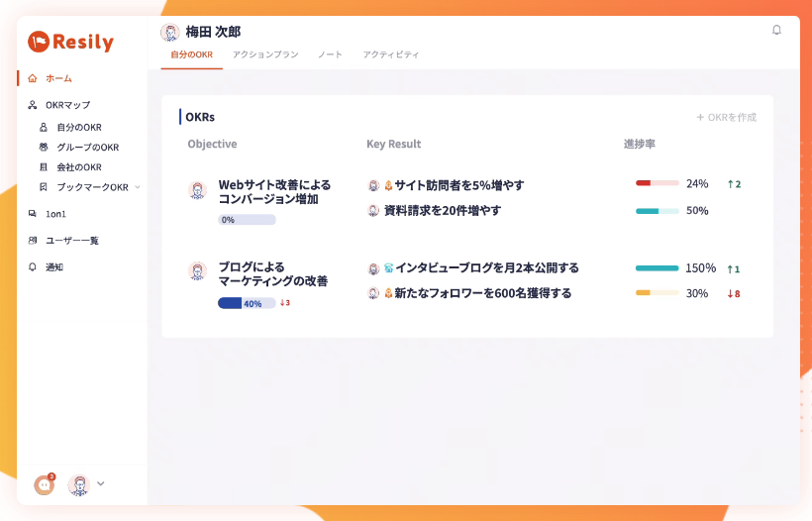Image resolution: width=812 pixels, height=521 pixels.
Task: Click the ホーム home icon in sidebar
Action: tap(33, 78)
